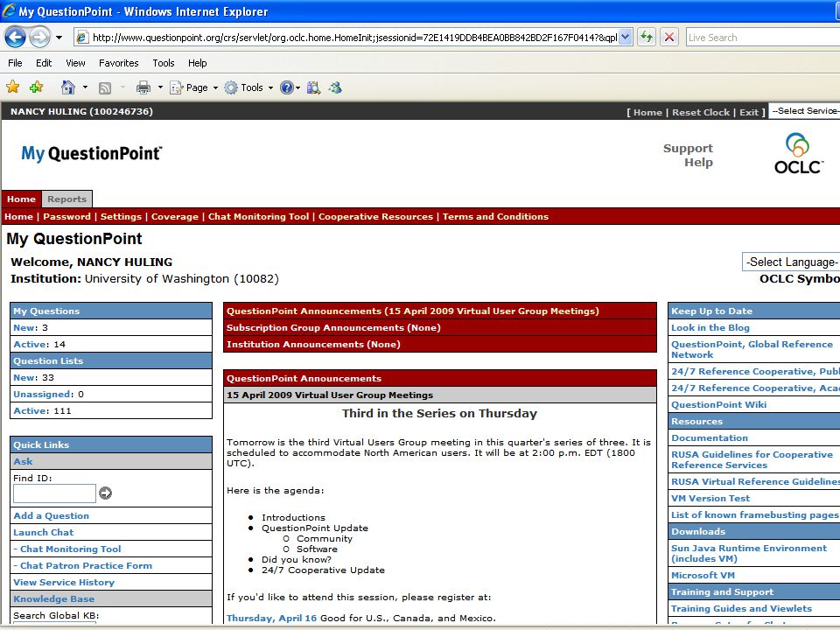Click the OCLC logo
The width and height of the screenshot is (840, 630).
tap(798, 153)
